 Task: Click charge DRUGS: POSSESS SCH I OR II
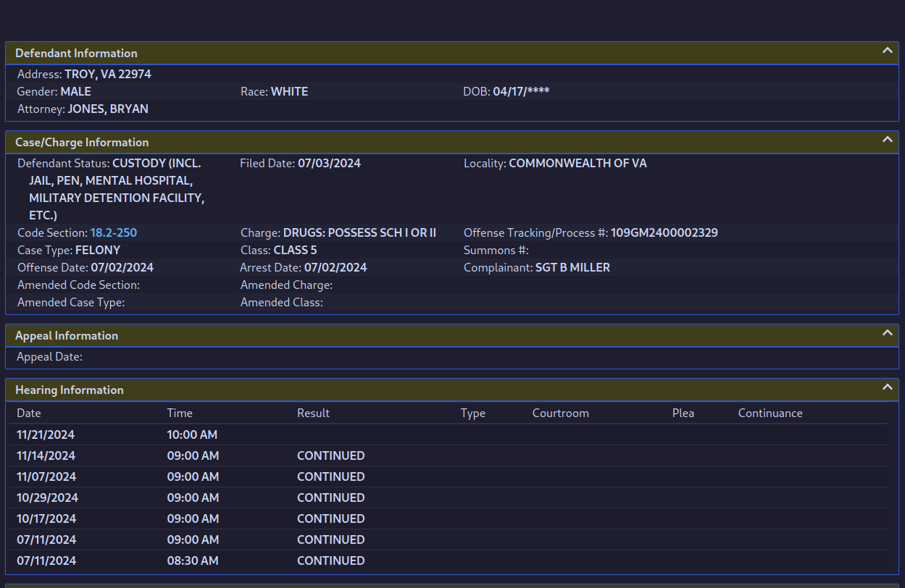(x=359, y=232)
